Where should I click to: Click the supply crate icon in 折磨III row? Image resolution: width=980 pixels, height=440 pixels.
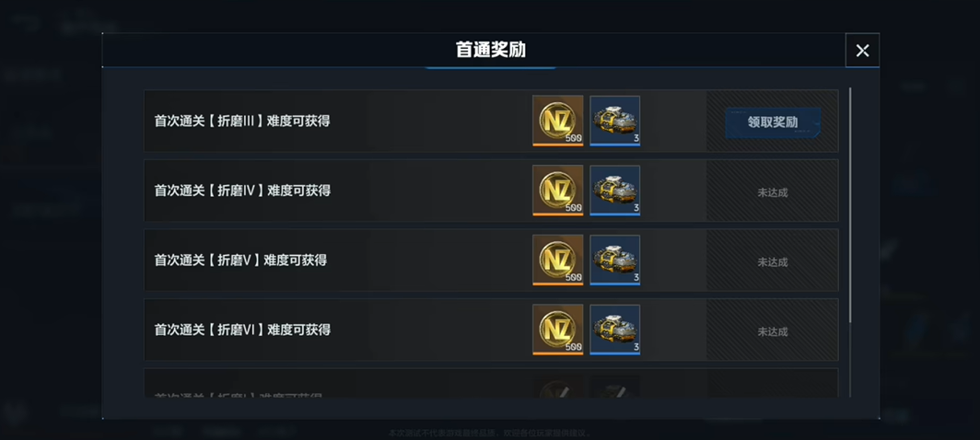click(x=615, y=121)
